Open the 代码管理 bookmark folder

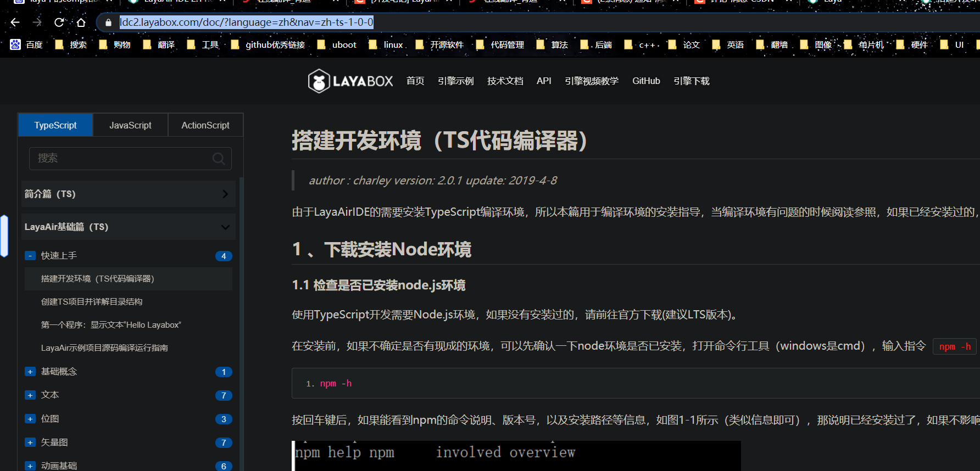[500, 44]
